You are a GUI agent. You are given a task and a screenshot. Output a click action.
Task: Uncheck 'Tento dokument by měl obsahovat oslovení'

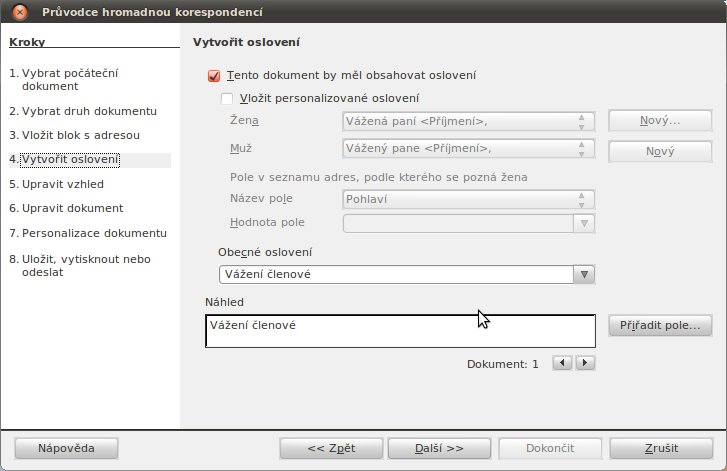pyautogui.click(x=214, y=76)
